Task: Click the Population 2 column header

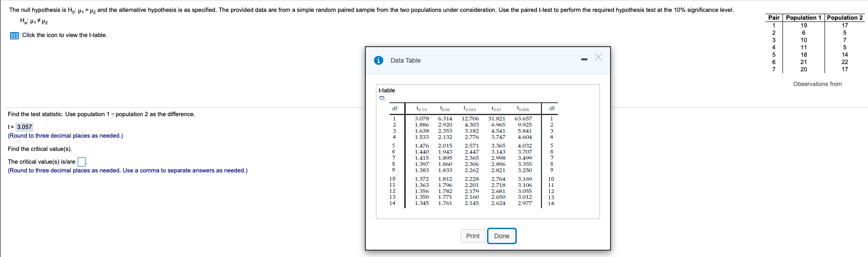Action: 845,18
